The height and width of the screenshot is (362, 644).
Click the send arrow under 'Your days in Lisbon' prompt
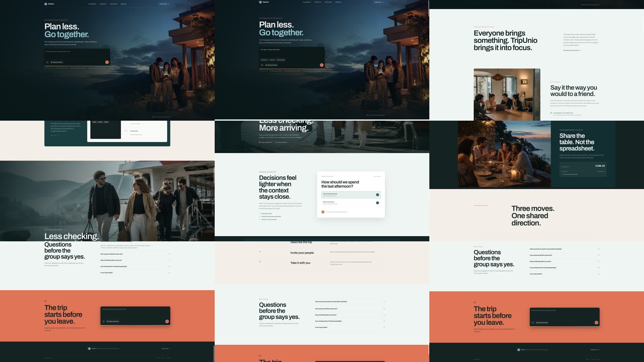[322, 65]
